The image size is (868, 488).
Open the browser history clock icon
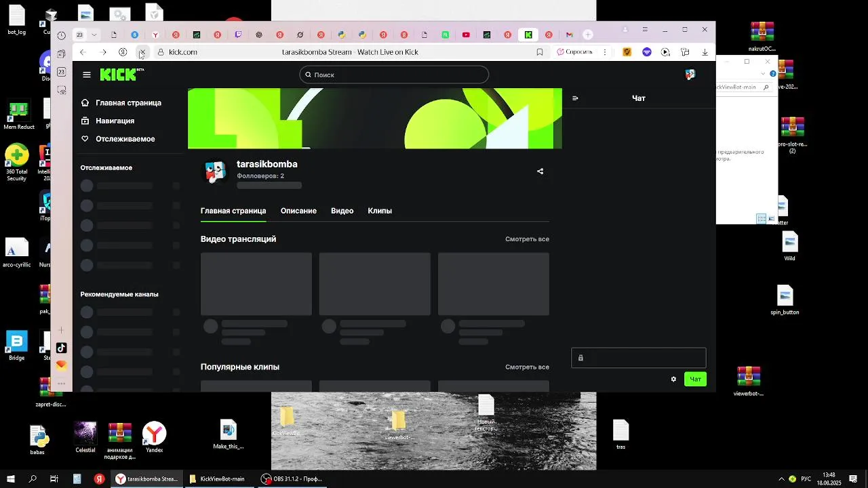(x=61, y=35)
